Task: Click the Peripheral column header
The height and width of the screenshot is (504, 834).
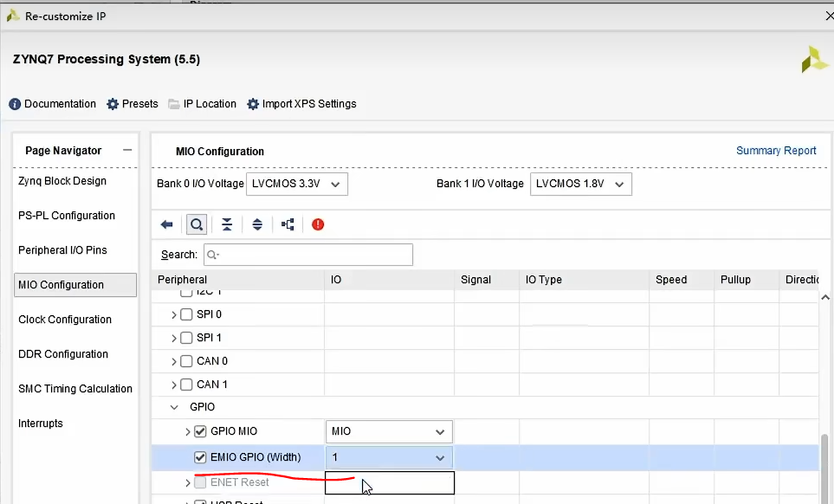Action: pyautogui.click(x=238, y=280)
